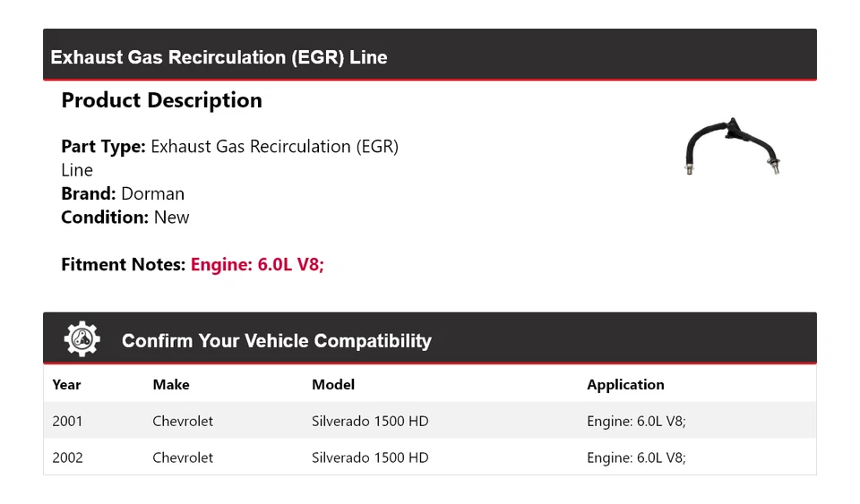Screen dimensions: 860x504
Task: Click the Year column header
Action: pyautogui.click(x=66, y=385)
